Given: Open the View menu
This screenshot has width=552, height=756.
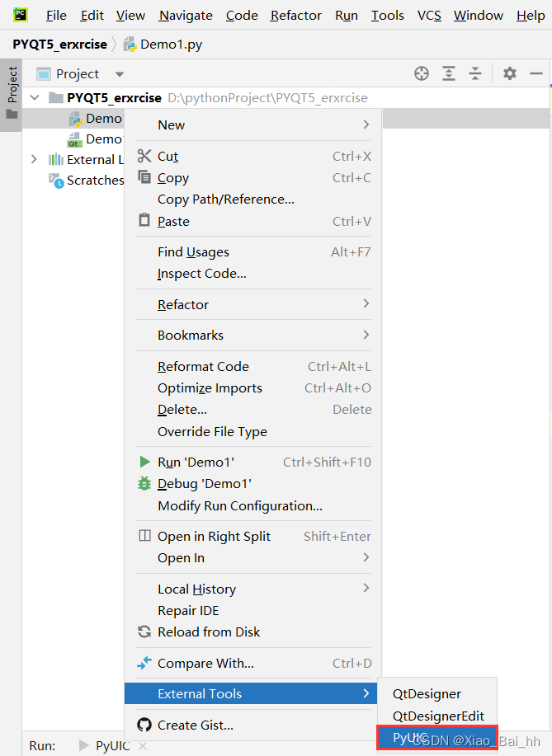Looking at the screenshot, I should point(130,16).
